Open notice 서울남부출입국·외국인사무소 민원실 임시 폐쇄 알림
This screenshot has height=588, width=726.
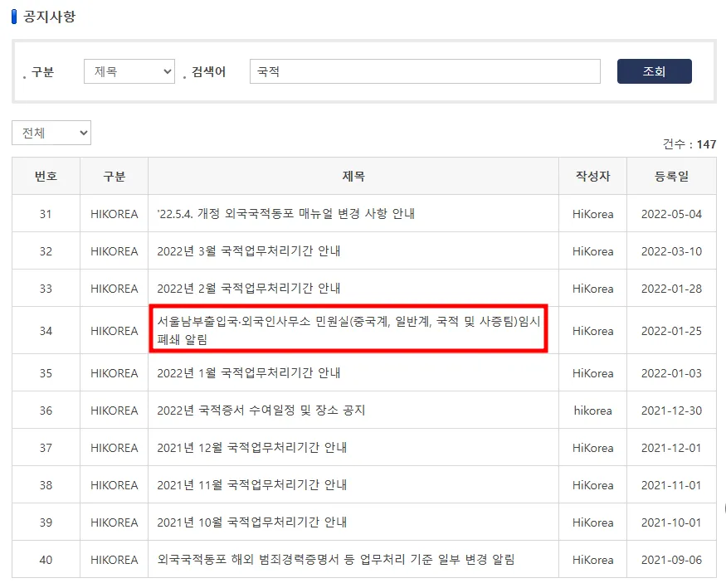click(x=348, y=330)
